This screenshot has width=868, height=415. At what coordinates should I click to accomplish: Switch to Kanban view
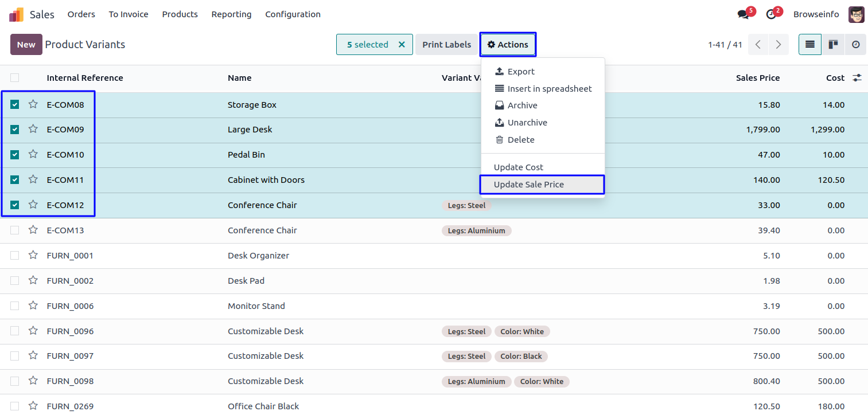click(x=833, y=45)
